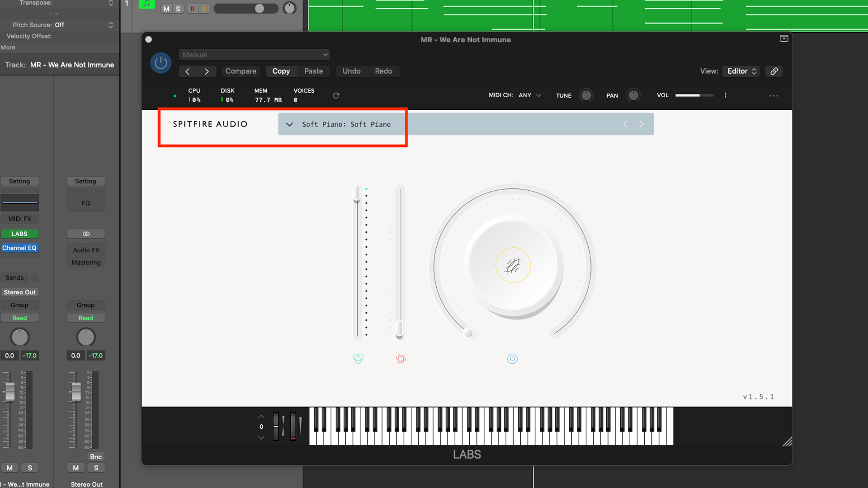The height and width of the screenshot is (488, 868).
Task: Solo the Stereo Out channel strip
Action: click(x=96, y=468)
